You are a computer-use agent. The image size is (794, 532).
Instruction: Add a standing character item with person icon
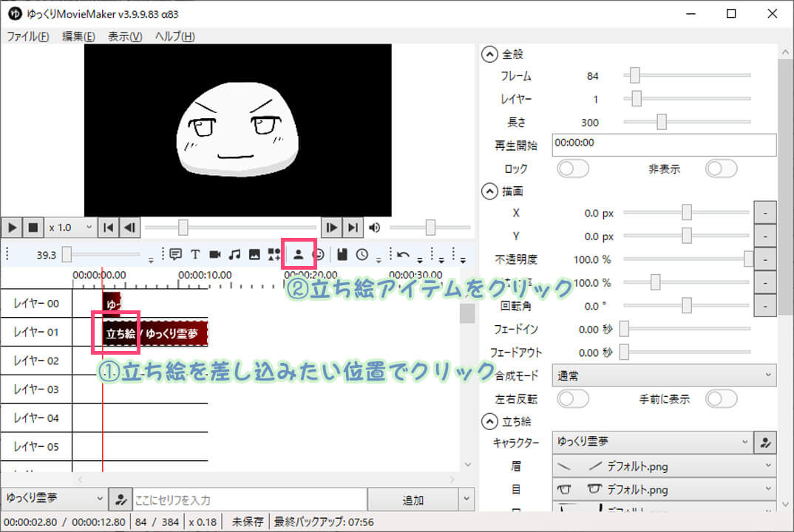click(299, 255)
